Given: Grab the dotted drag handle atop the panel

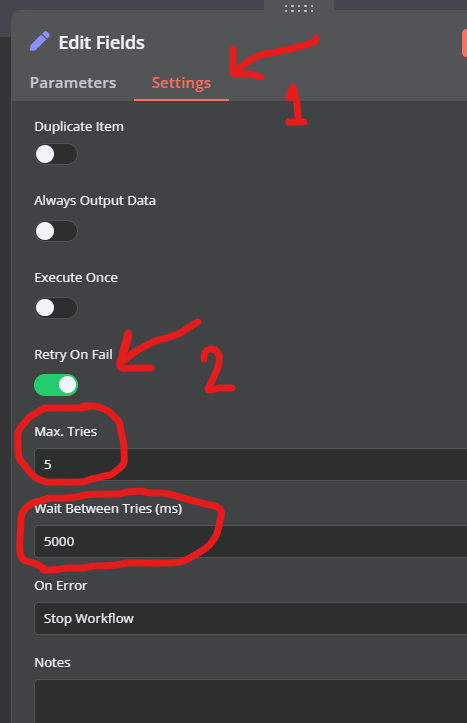Looking at the screenshot, I should [299, 8].
